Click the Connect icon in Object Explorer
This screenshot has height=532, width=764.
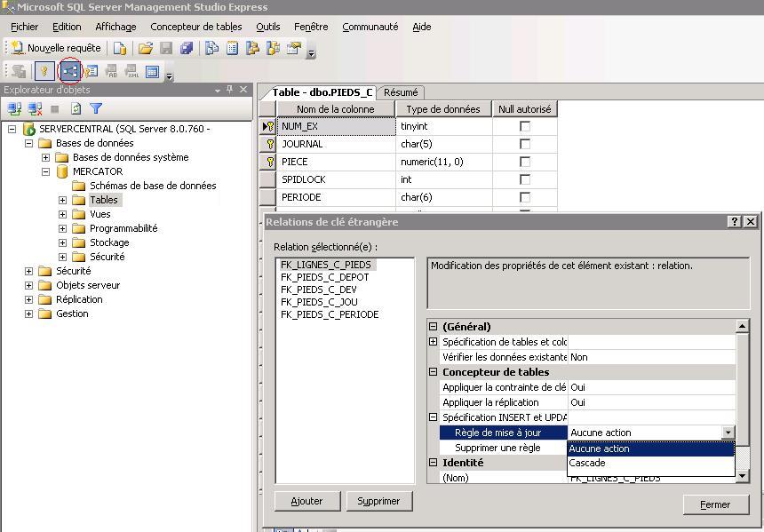pyautogui.click(x=15, y=108)
